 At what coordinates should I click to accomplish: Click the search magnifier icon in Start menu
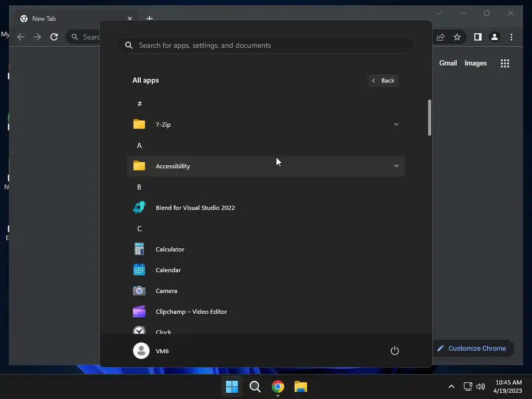[129, 45]
